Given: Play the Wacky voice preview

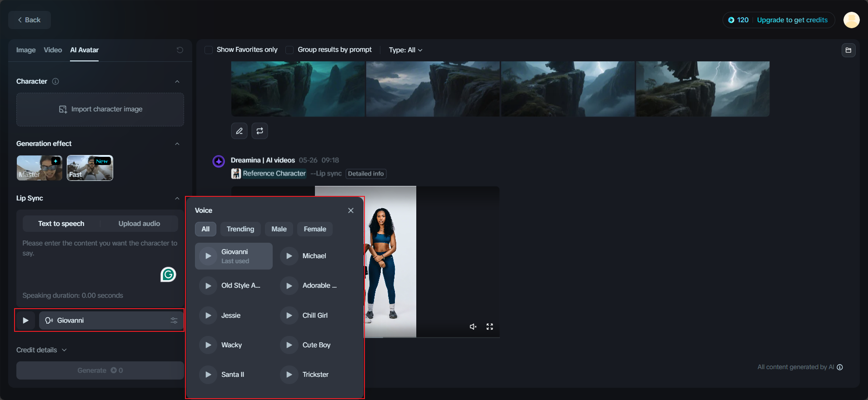Looking at the screenshot, I should coord(208,345).
